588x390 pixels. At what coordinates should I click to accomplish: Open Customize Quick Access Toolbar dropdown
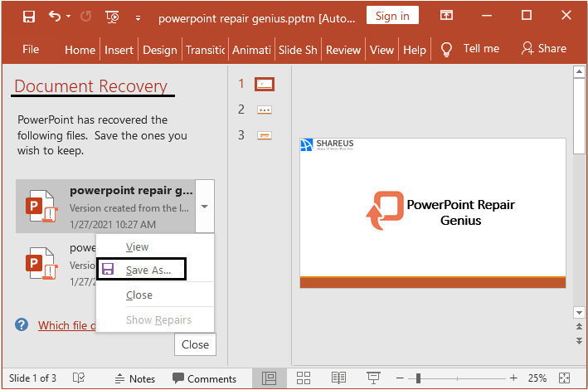tap(138, 18)
